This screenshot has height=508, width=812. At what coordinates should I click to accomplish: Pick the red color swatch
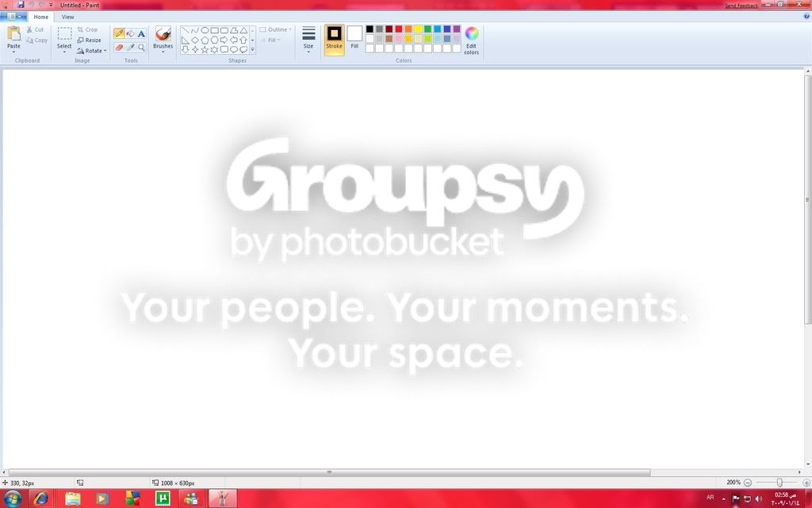tap(399, 29)
